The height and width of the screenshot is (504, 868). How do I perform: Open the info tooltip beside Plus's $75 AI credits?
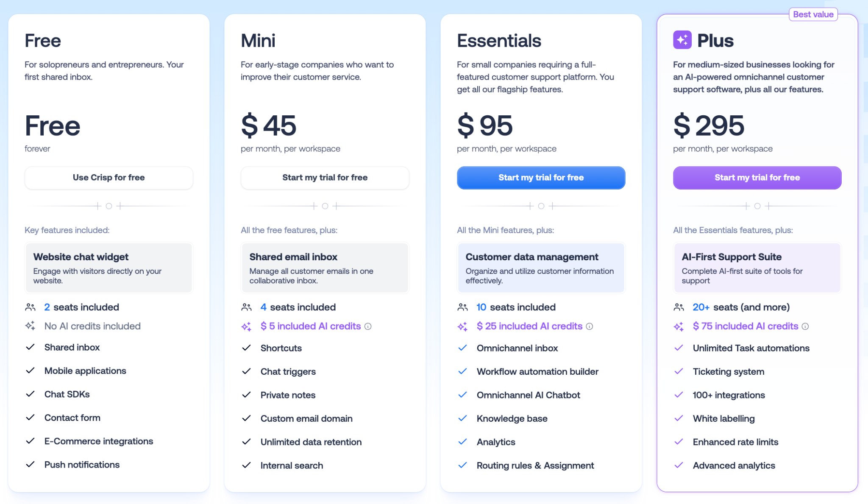click(x=805, y=326)
